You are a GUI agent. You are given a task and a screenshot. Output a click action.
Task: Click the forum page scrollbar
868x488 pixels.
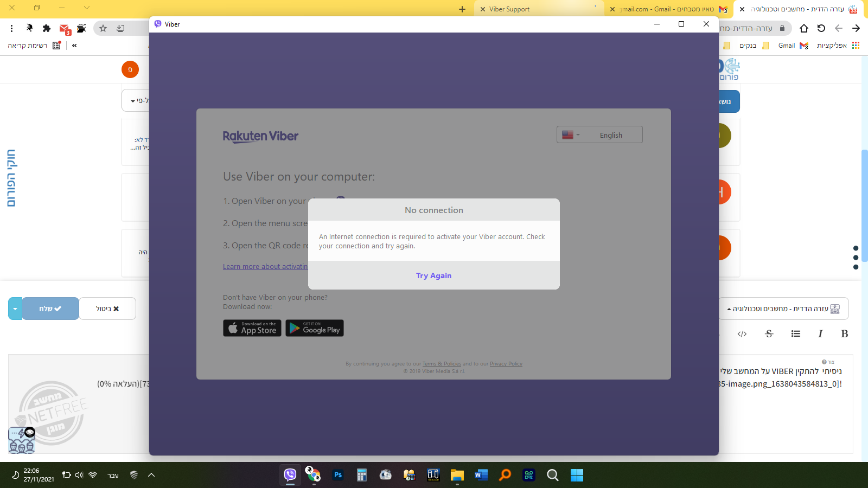(x=864, y=206)
